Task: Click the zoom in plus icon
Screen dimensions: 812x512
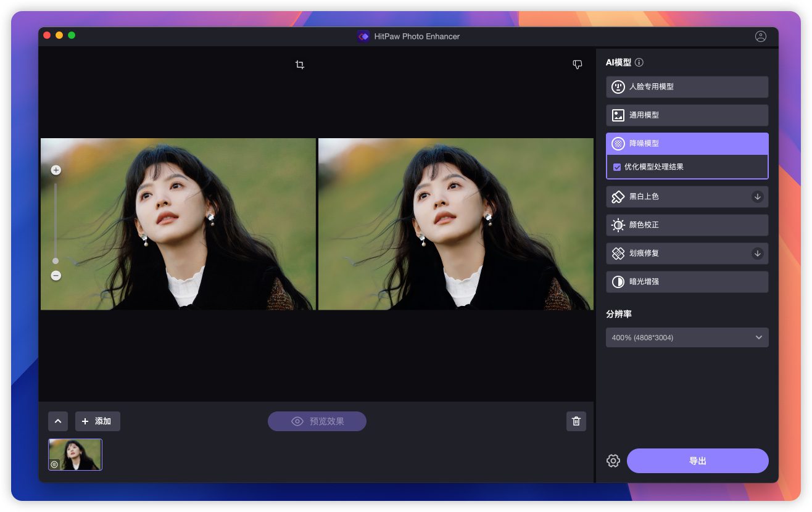Action: coord(56,170)
